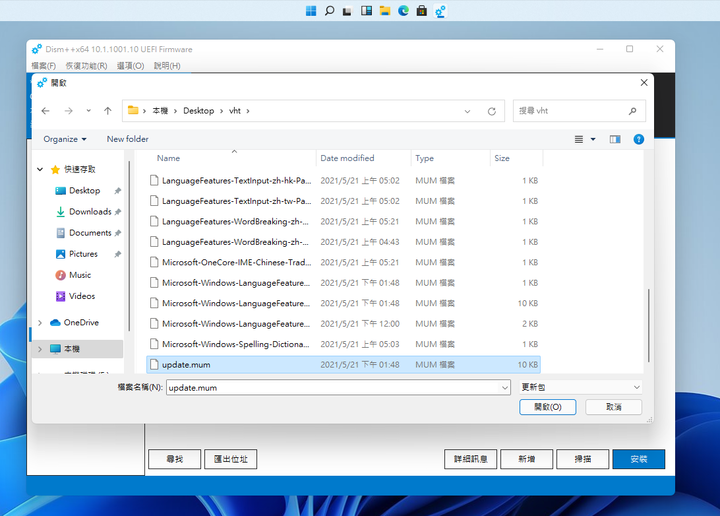Expand address bar history dropdown

467,111
